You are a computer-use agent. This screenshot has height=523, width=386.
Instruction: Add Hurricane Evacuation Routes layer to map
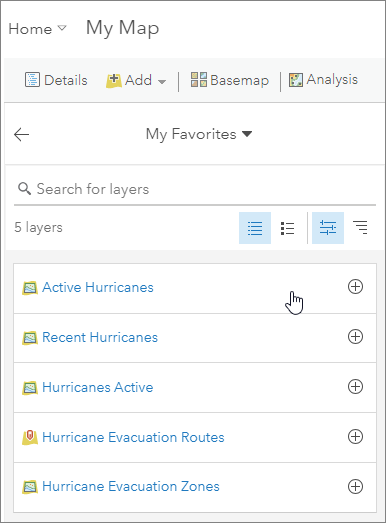click(x=355, y=437)
